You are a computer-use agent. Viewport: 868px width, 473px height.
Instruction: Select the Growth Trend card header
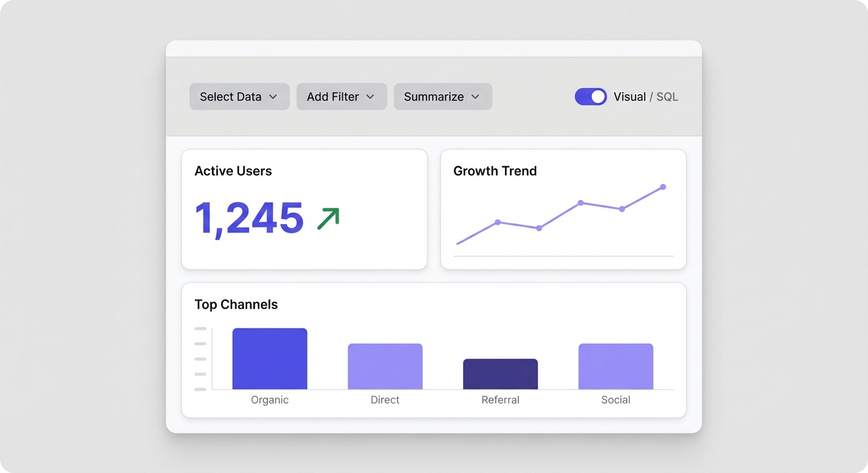point(495,171)
